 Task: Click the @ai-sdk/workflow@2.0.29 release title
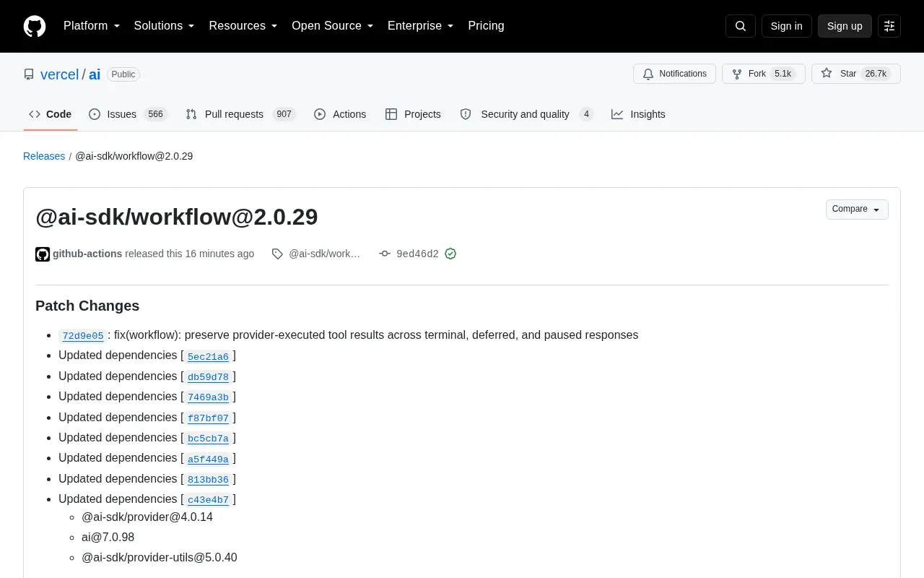click(177, 217)
